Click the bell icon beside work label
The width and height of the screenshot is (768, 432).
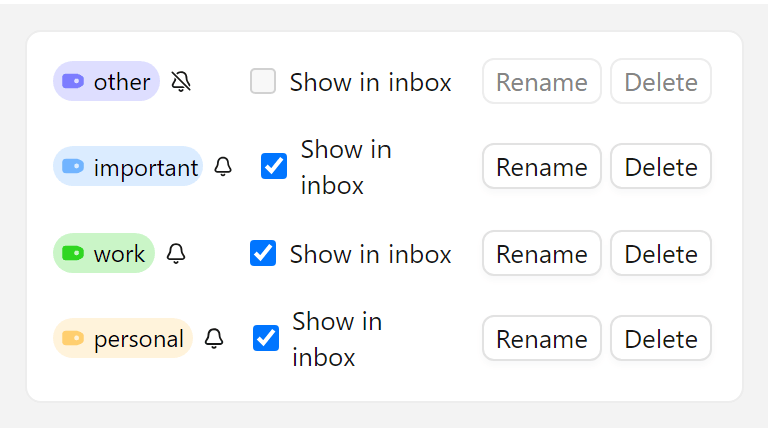point(176,254)
